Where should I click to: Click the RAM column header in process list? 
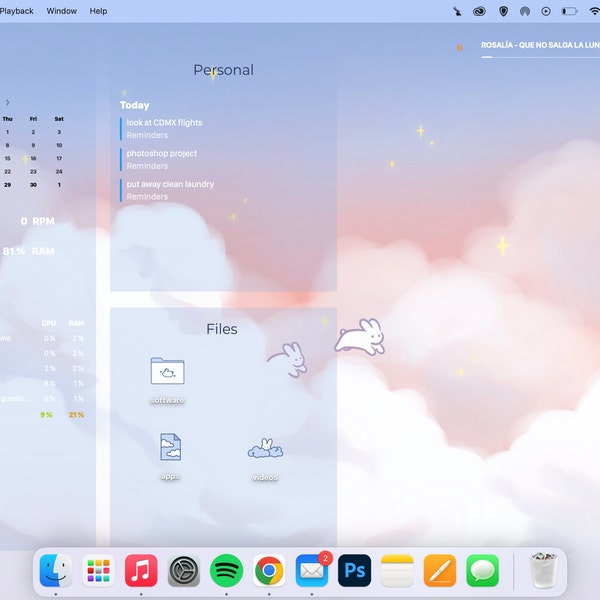[76, 323]
